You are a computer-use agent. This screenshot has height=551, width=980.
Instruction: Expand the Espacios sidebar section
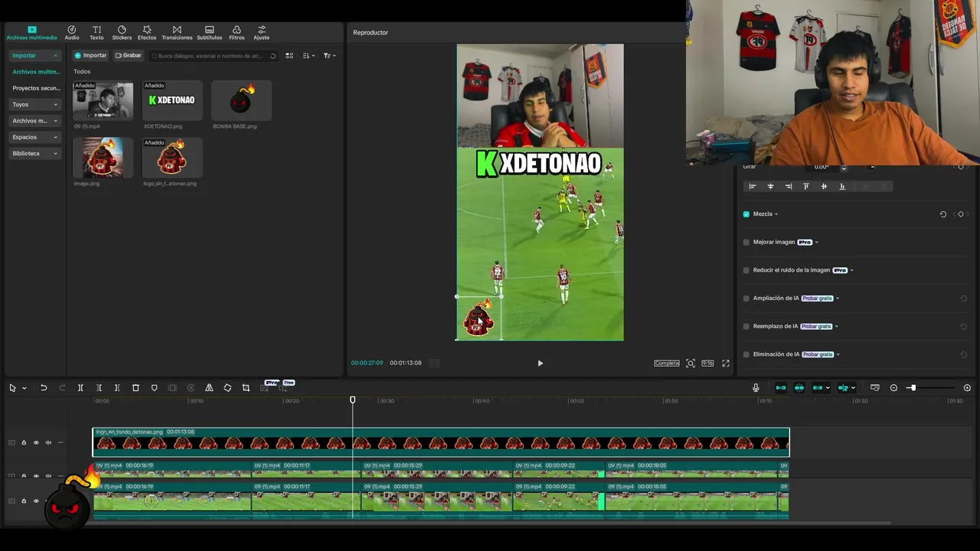click(x=34, y=137)
